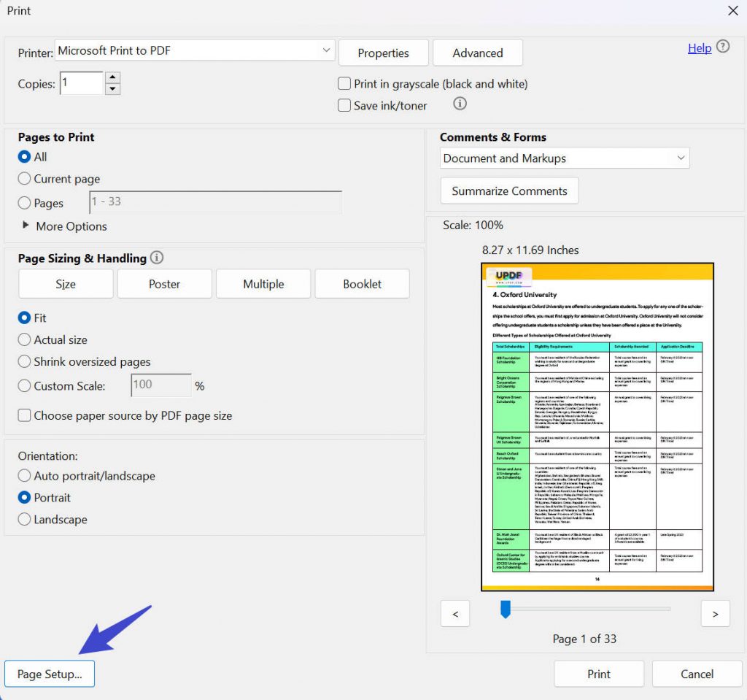Select the Pages radio under Pages to Print
The width and height of the screenshot is (747, 700).
click(x=24, y=203)
